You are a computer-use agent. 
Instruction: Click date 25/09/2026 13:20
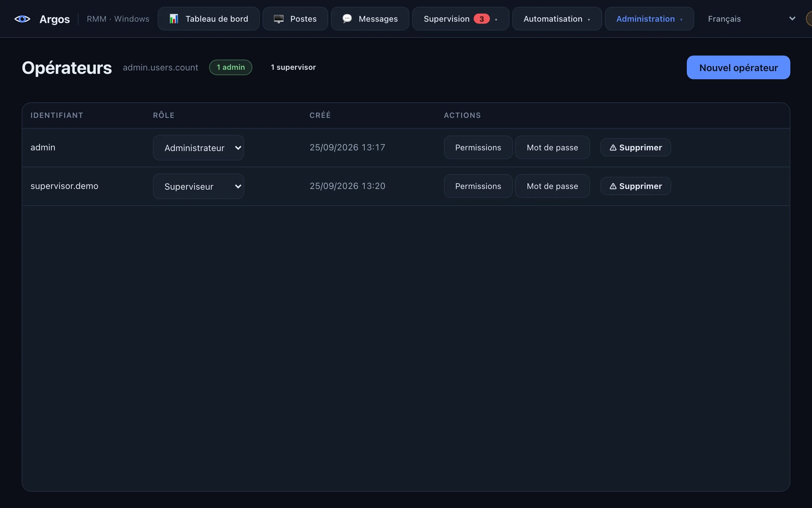point(347,186)
